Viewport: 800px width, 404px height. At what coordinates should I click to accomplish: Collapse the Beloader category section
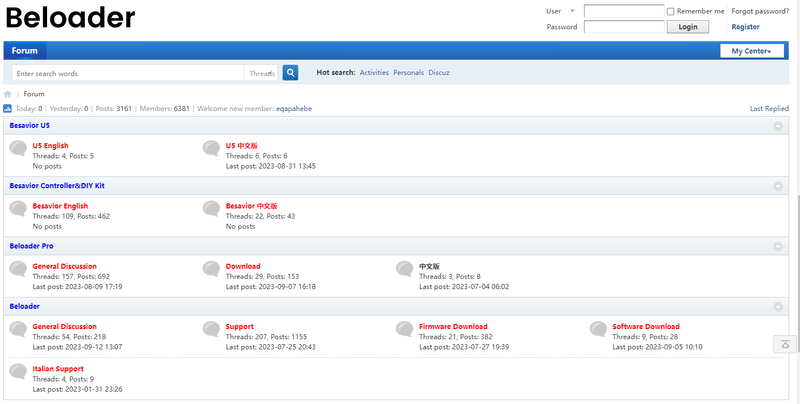(x=778, y=307)
